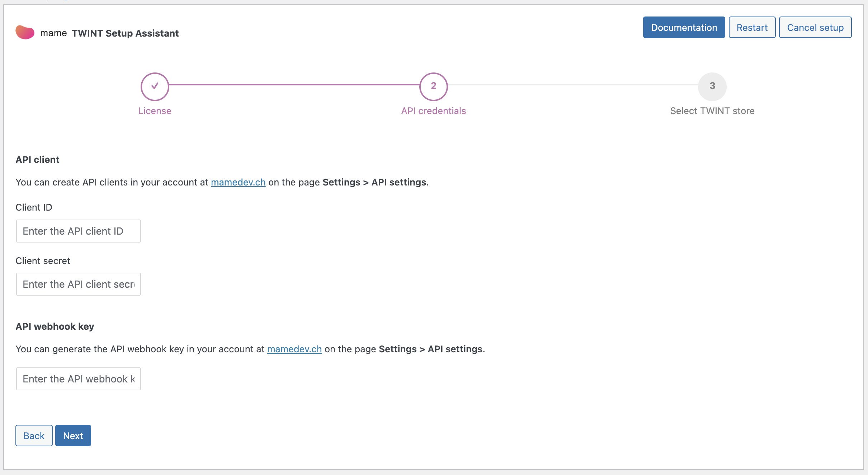This screenshot has width=868, height=475.
Task: Go Back to previous step
Action: (x=34, y=436)
